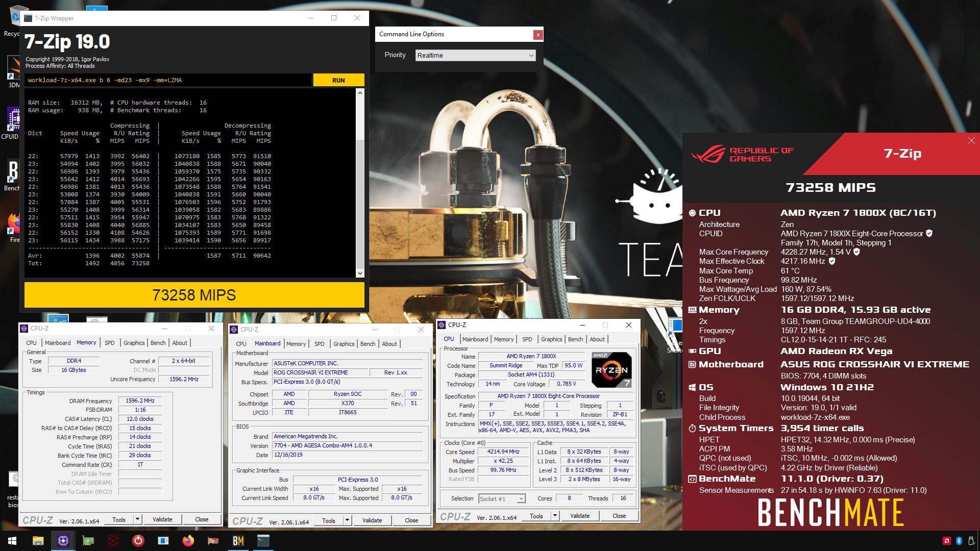980x551 pixels.
Task: Click the GPU tool icon in taskbar
Action: click(213, 541)
